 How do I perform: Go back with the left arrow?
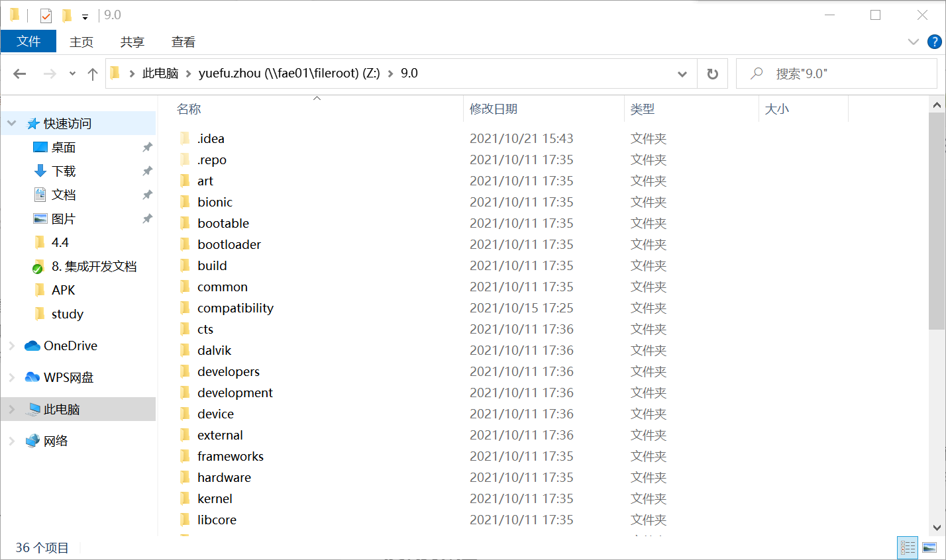tap(20, 73)
